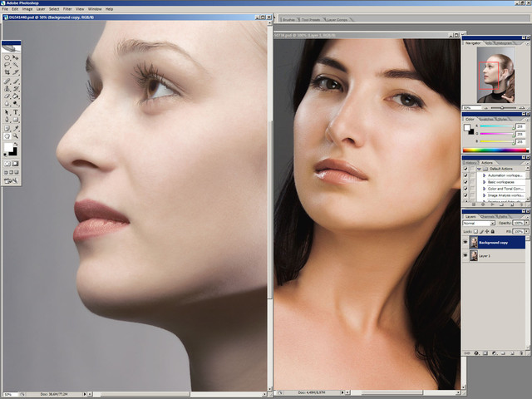532x399 pixels.
Task: Select the Notes tool
Action: pos(7,129)
